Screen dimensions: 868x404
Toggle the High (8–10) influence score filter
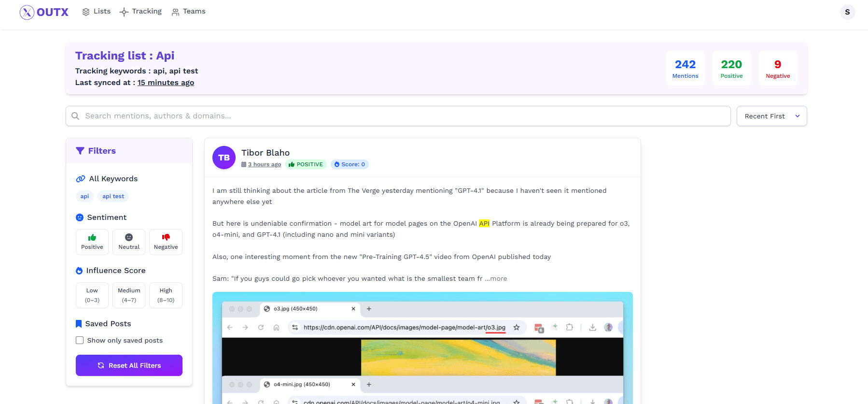click(x=166, y=295)
